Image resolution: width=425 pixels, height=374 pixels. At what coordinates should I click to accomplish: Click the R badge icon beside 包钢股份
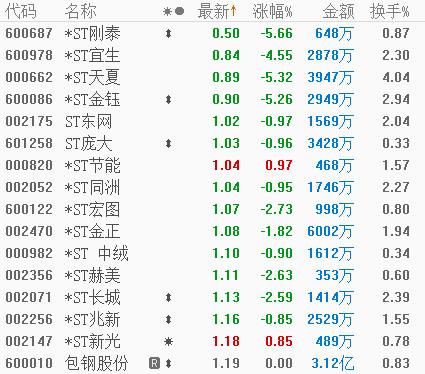pos(154,363)
